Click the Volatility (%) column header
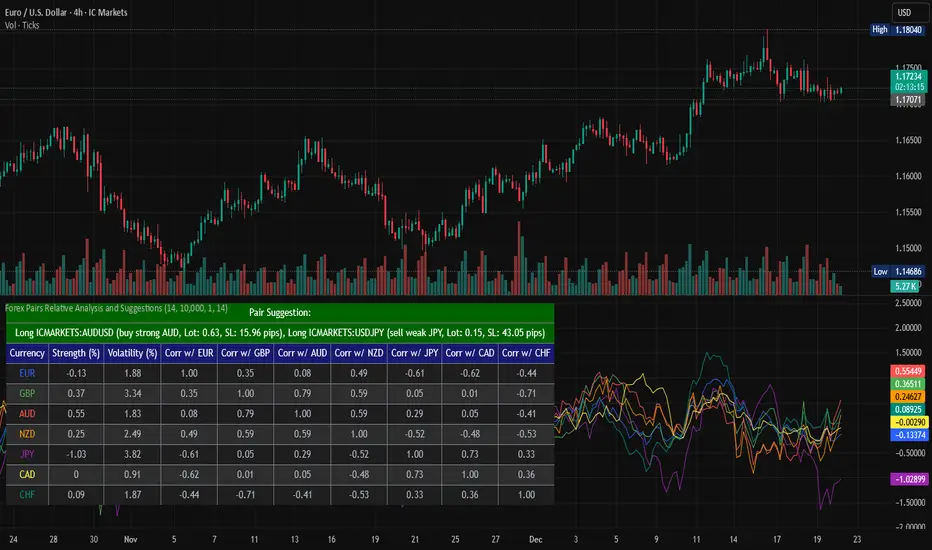The height and width of the screenshot is (550, 932). pyautogui.click(x=133, y=352)
